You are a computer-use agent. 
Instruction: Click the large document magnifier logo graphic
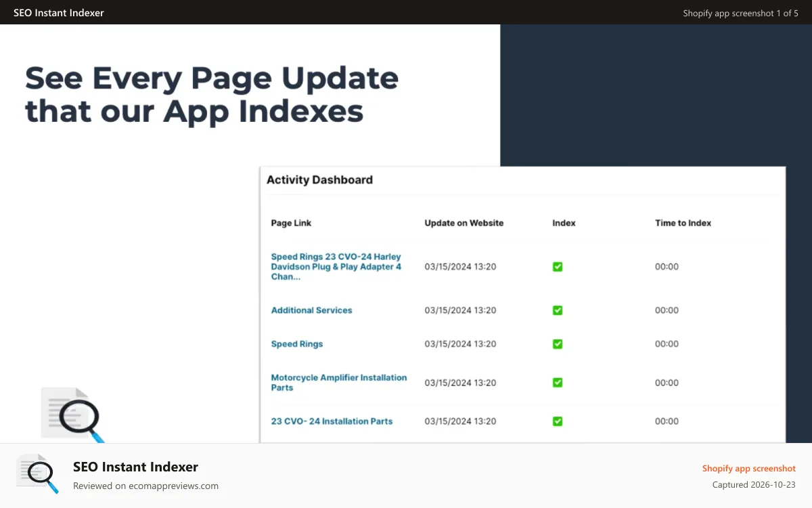[73, 415]
